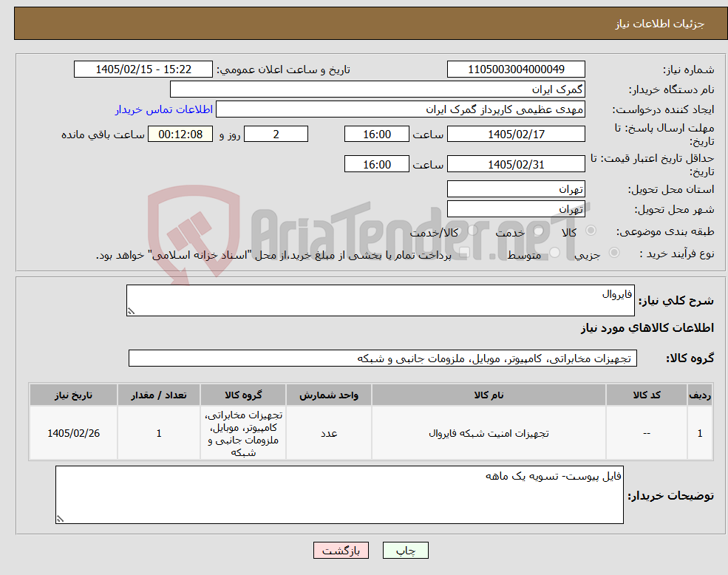Image resolution: width=728 pixels, height=575 pixels.
Task: Click the requester field مهدی عظیمی کارپرداز
Action: (x=400, y=109)
